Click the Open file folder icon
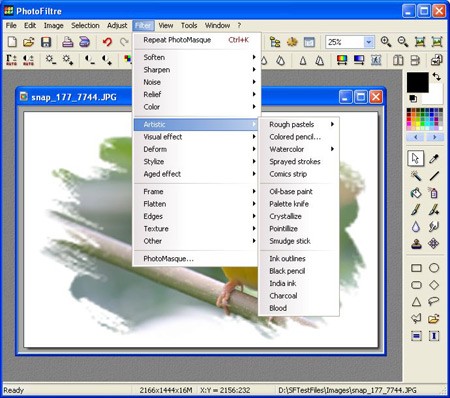Image resolution: width=450 pixels, height=398 pixels. click(x=29, y=42)
